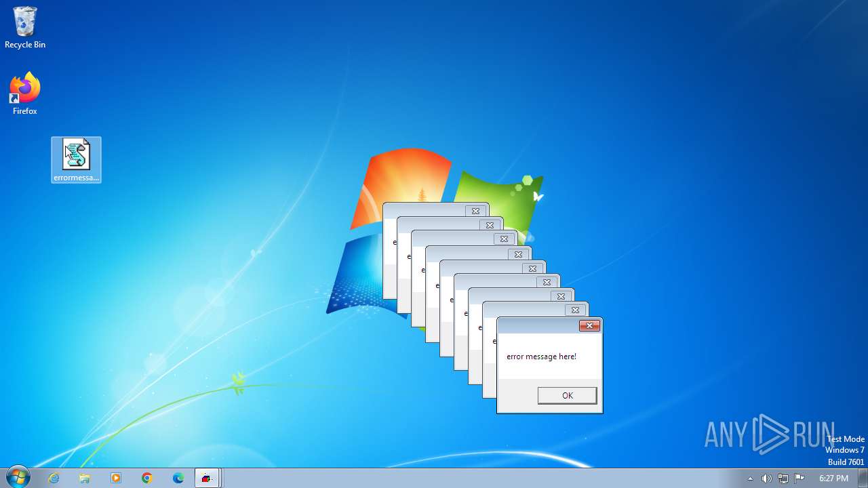868x488 pixels.
Task: Open the network tray icon
Action: point(783,479)
